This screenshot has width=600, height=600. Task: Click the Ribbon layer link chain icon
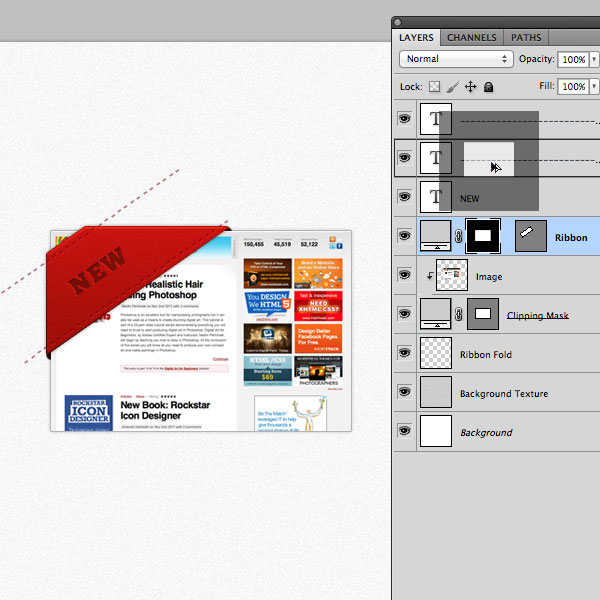pos(458,236)
